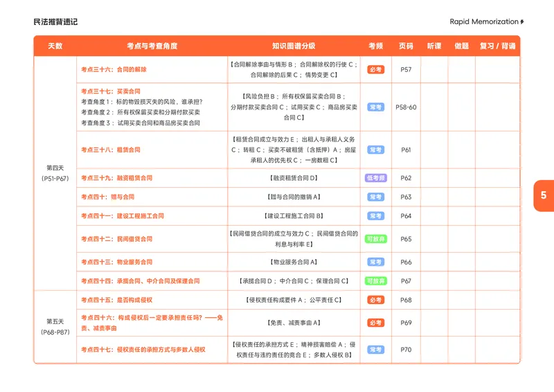Screen dimensions: 554x392
Task: Click the 页码 column header
Action: (x=406, y=46)
